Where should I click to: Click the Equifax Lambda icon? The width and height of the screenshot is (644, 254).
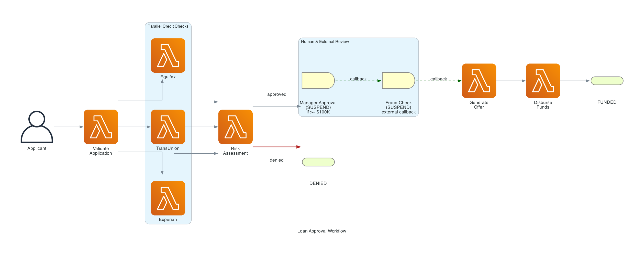click(168, 55)
